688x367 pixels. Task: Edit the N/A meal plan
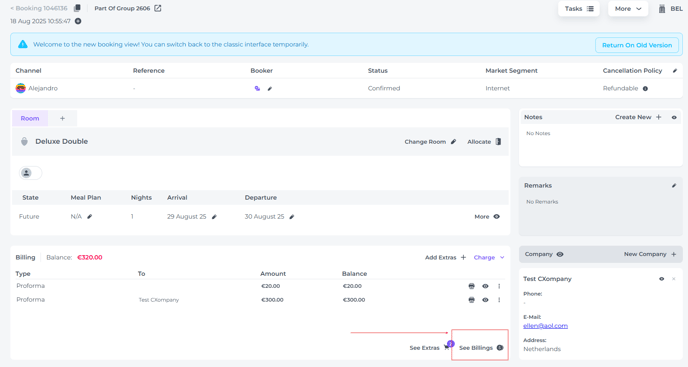coord(90,216)
